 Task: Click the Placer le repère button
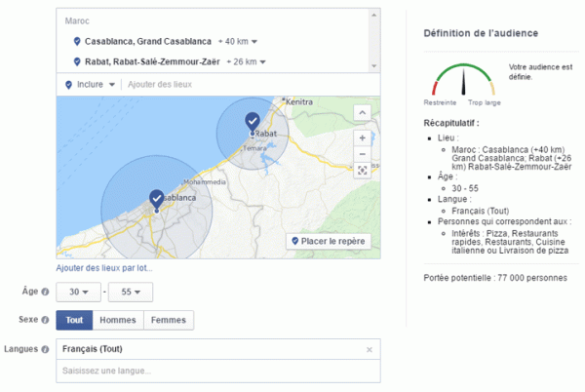(328, 241)
